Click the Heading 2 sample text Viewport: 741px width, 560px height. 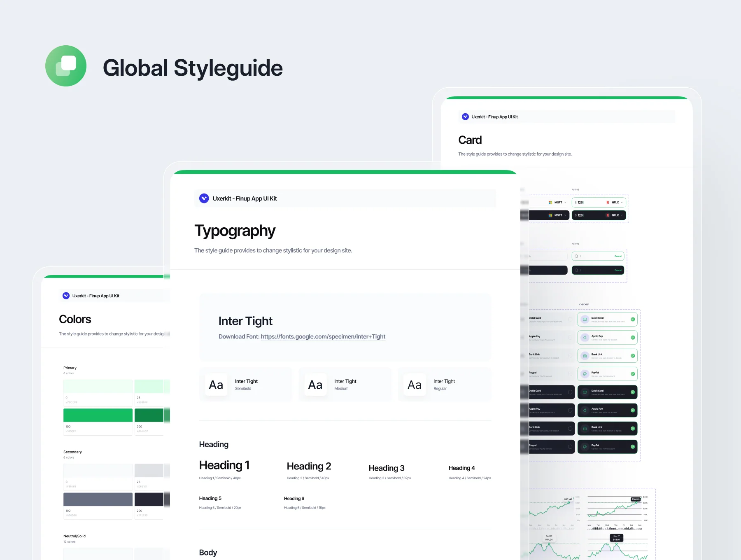pos(309,466)
